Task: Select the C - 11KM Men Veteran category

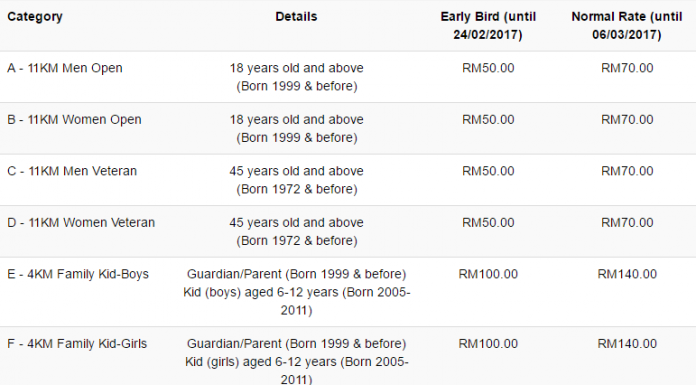Action: [72, 171]
